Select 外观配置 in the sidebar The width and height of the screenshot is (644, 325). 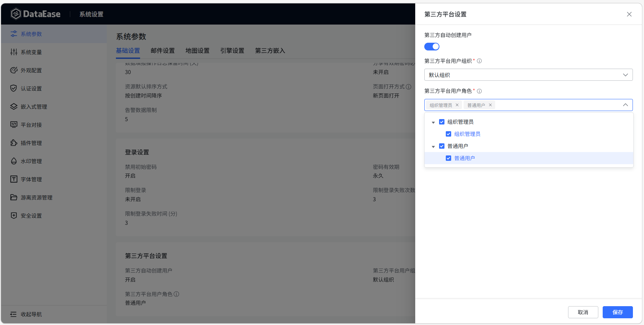32,70
